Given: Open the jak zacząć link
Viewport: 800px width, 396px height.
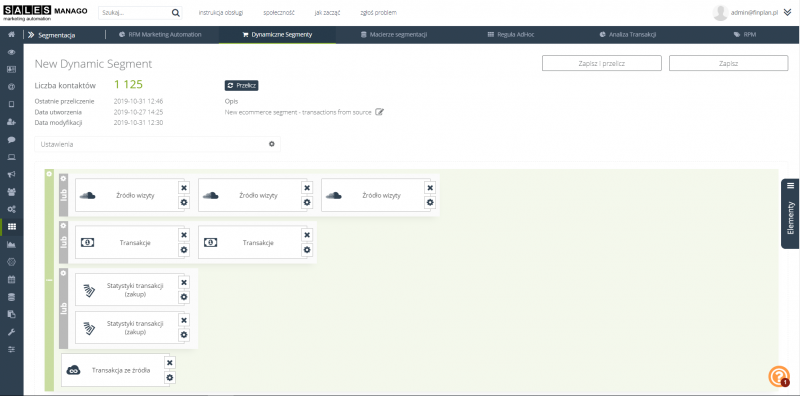Looking at the screenshot, I should click(328, 13).
